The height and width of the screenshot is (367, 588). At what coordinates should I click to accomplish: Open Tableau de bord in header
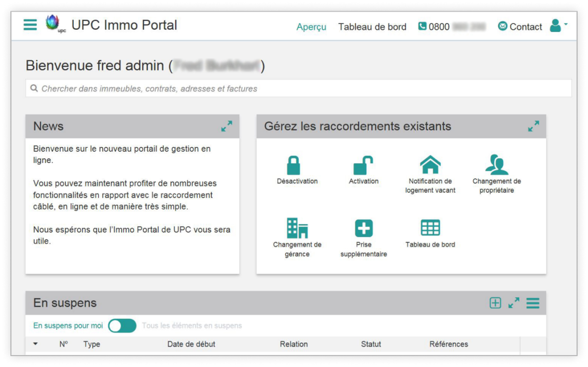coord(372,27)
